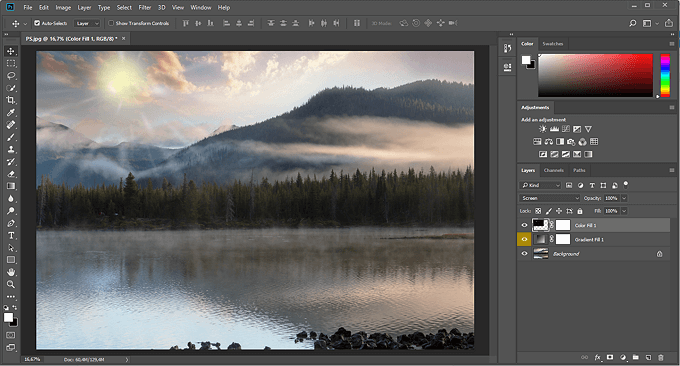Add Brightness/Contrast adjustment icon
Screen dimensions: 680x366
click(543, 129)
